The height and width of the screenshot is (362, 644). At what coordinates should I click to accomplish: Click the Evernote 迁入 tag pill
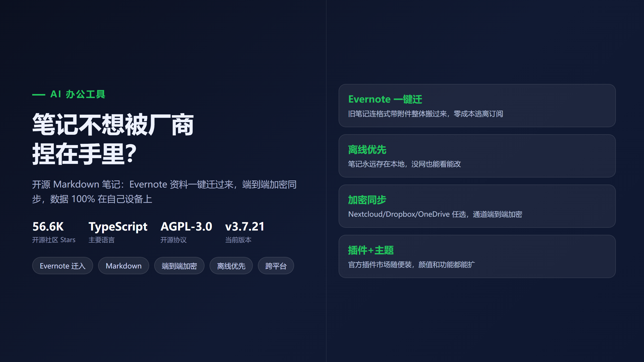point(62,266)
